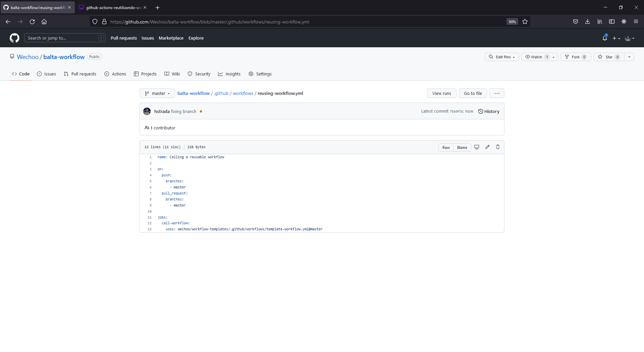Open Issues in top navigation
Image resolution: width=644 pixels, height=352 pixels.
(x=148, y=38)
